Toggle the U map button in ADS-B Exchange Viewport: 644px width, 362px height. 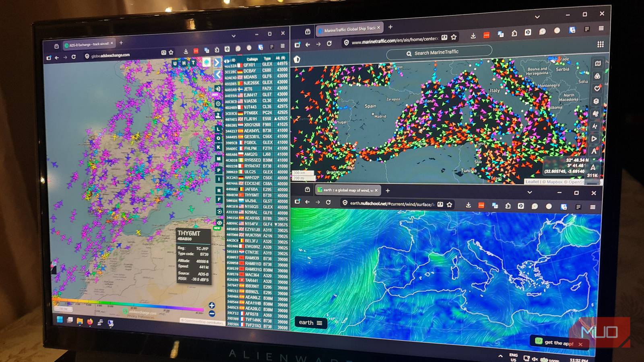(175, 64)
